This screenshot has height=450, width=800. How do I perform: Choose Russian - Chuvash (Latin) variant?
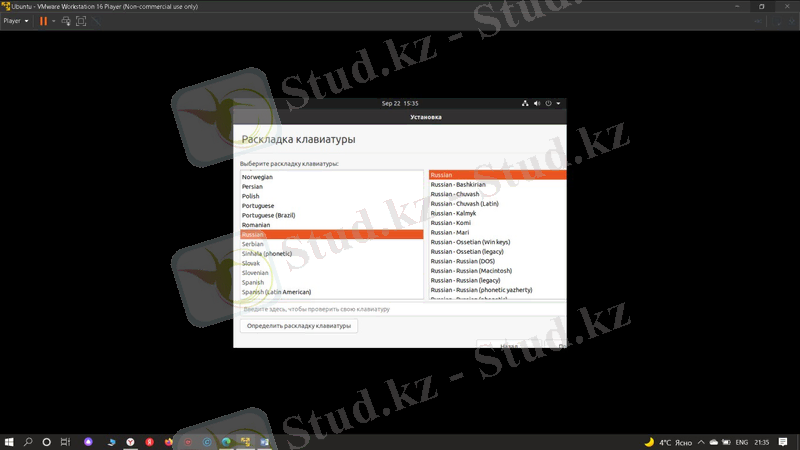point(497,204)
